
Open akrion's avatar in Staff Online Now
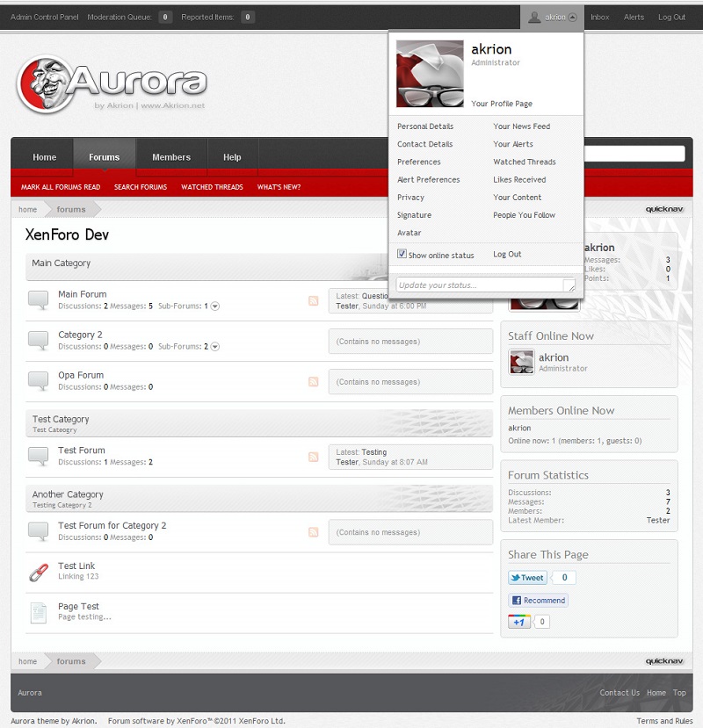click(521, 362)
